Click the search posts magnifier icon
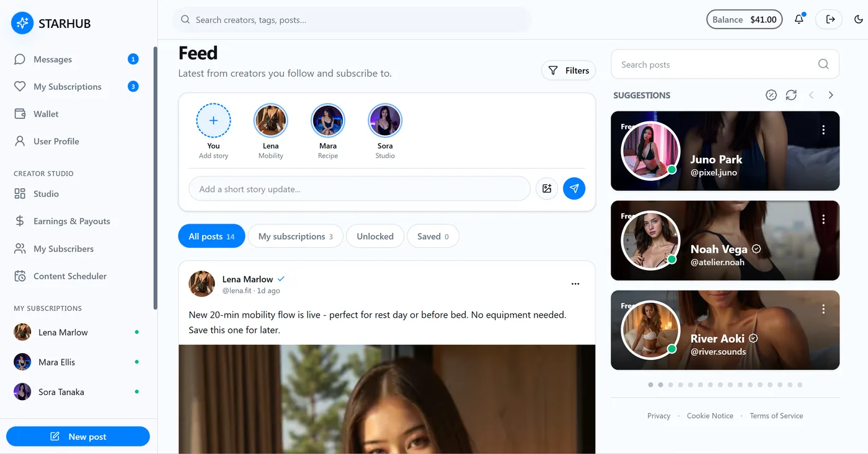The image size is (868, 454). point(823,64)
